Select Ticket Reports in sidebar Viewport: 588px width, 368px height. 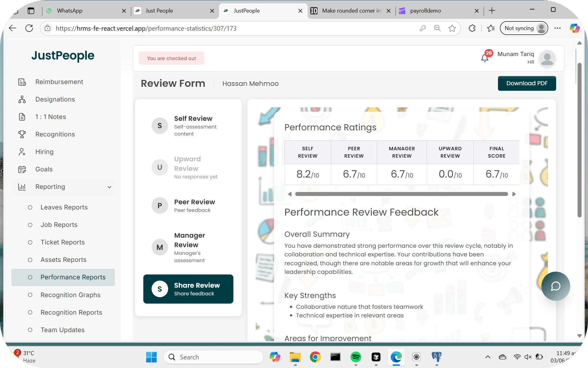63,242
